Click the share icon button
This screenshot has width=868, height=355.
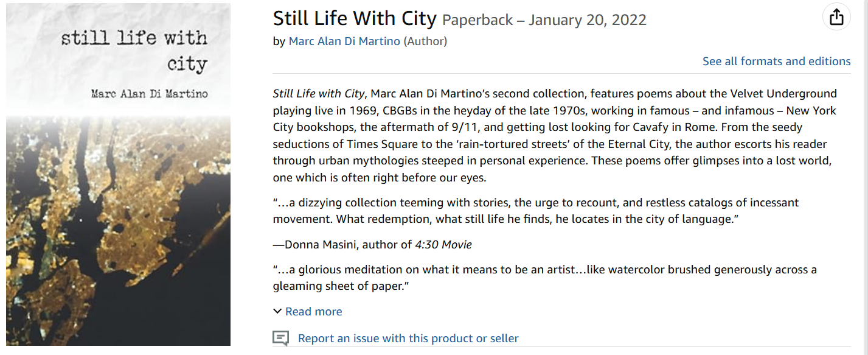tap(836, 17)
